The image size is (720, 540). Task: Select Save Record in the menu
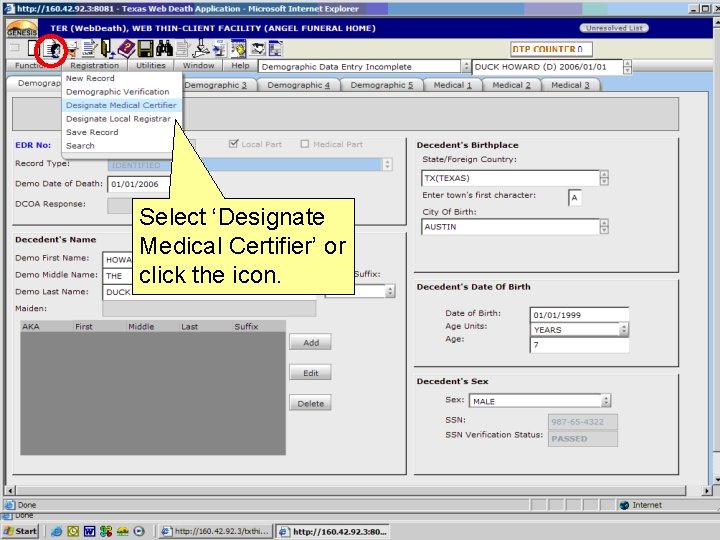tap(92, 132)
